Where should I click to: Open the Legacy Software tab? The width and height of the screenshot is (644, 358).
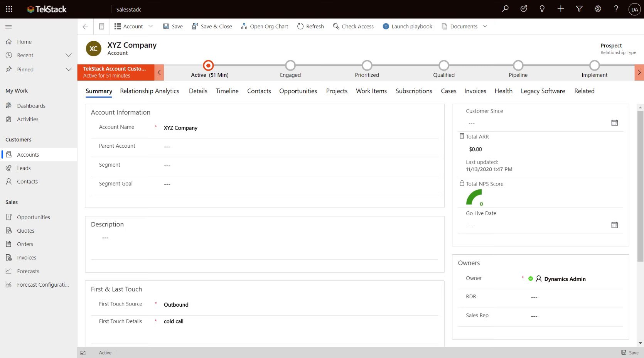click(543, 91)
